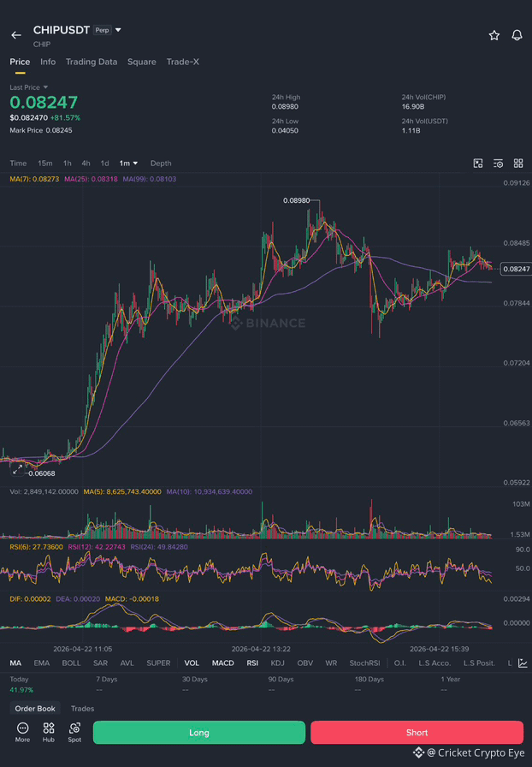
Task: Toggle the AVL indicator
Action: click(x=127, y=663)
